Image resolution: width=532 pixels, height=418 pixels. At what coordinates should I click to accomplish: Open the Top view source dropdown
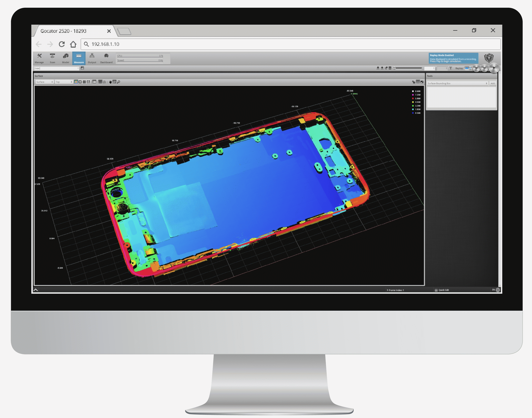pos(64,82)
